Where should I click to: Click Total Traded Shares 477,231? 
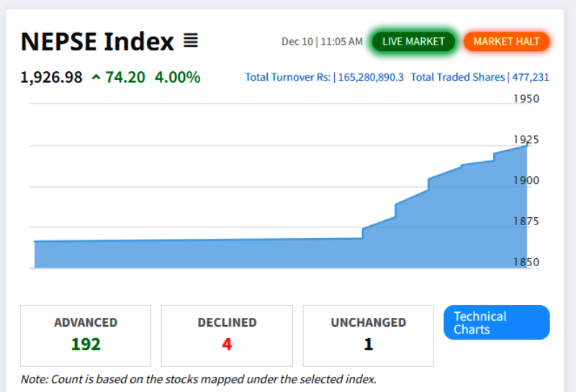[480, 77]
